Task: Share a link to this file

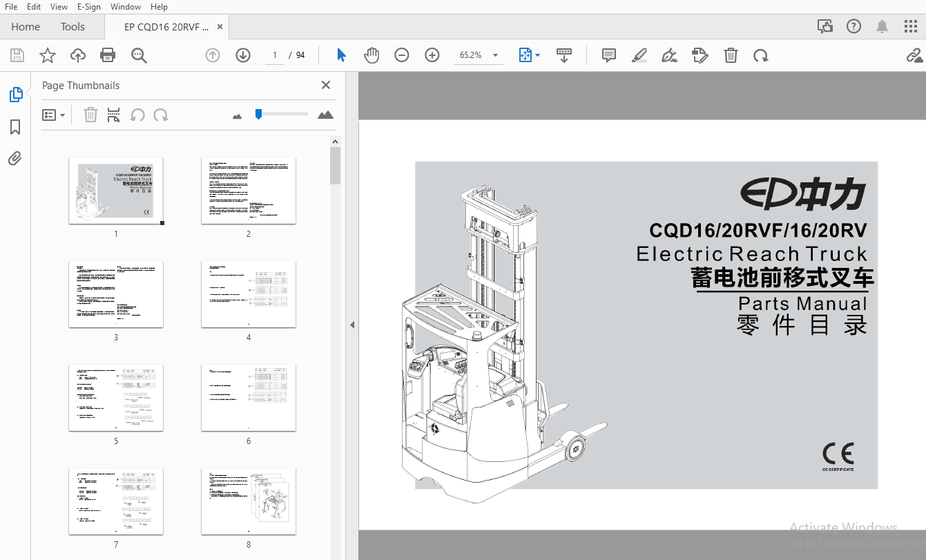Action: [915, 55]
